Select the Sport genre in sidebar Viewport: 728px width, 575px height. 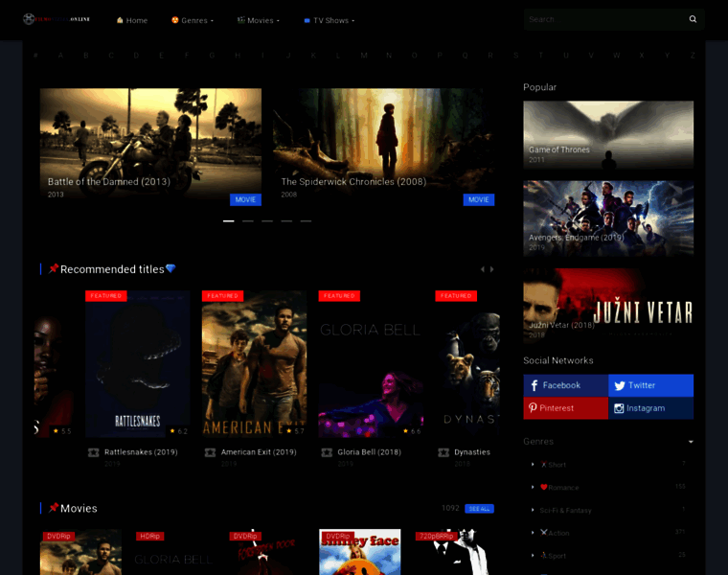pyautogui.click(x=553, y=556)
